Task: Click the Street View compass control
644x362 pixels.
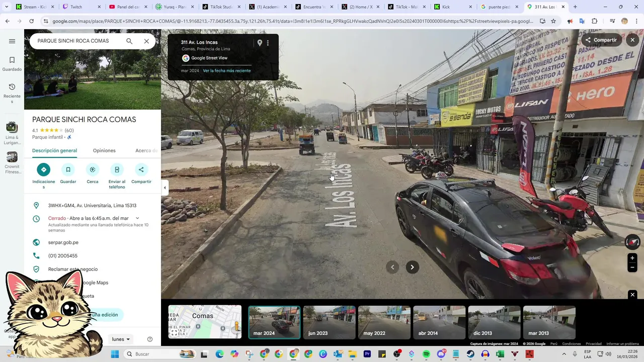Action: pyautogui.click(x=632, y=242)
